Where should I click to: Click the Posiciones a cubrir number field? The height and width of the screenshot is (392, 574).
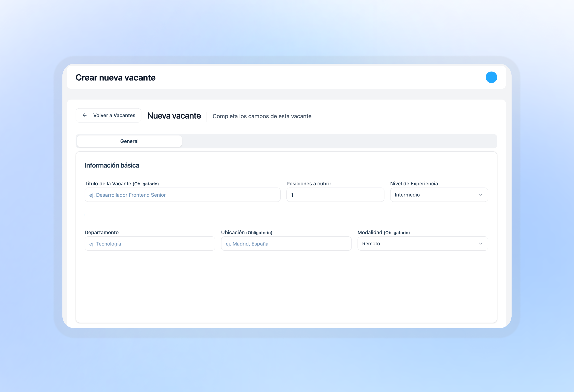(335, 195)
